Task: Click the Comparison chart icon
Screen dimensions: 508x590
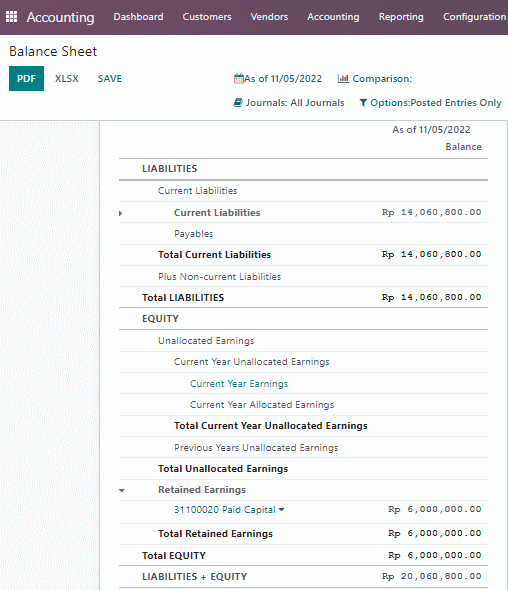Action: 343,79
